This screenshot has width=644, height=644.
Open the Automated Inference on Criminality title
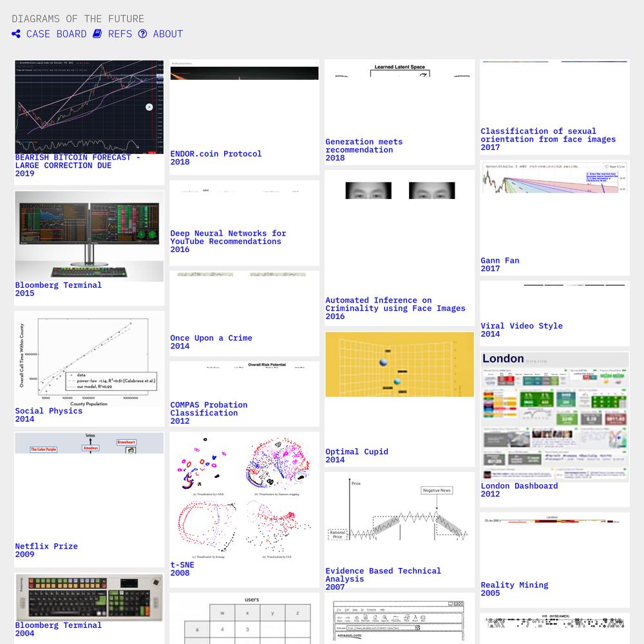coord(395,305)
